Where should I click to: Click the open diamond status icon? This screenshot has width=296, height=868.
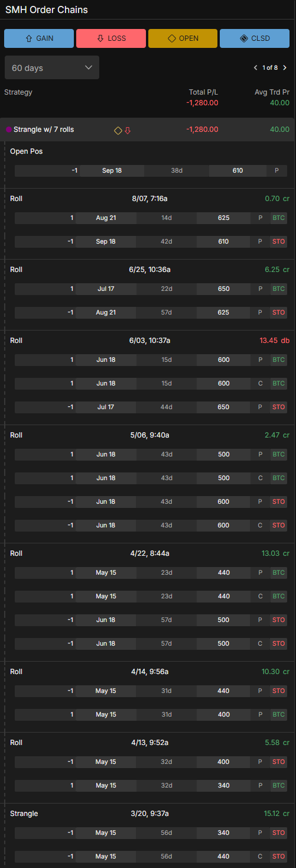point(118,130)
